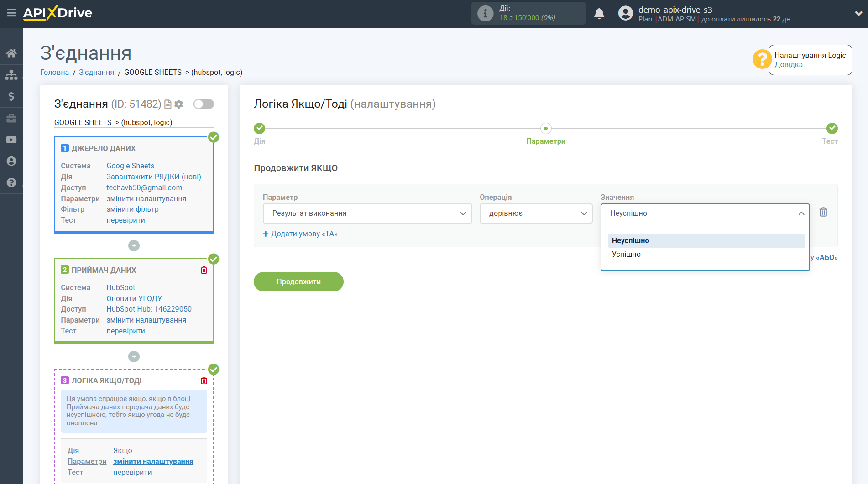Viewport: 868px width, 484px height.
Task: Delete the ЛОГІКА ЯКЩО/ТОДІ block
Action: (x=204, y=380)
